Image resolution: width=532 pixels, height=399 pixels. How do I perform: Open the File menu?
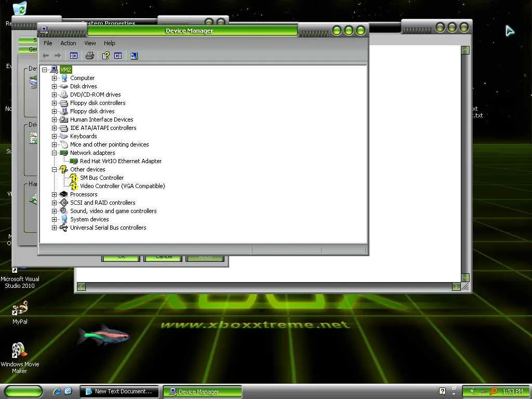(48, 43)
